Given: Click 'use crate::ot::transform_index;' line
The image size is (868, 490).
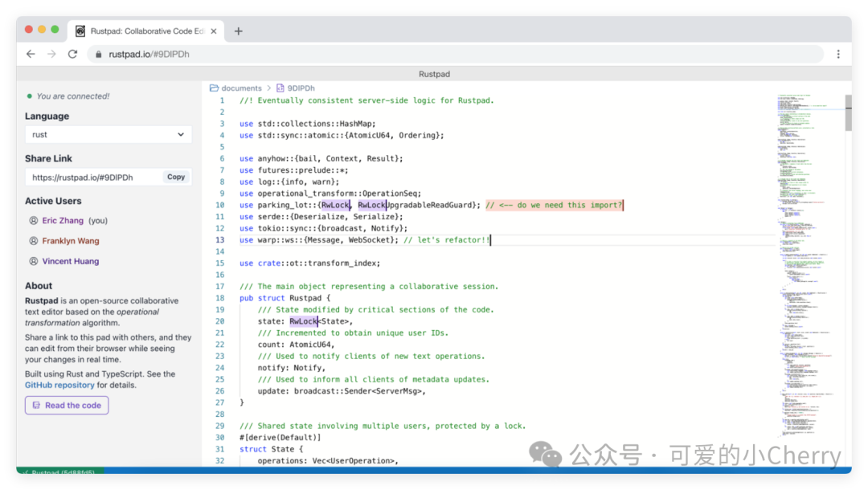Looking at the screenshot, I should (x=310, y=263).
